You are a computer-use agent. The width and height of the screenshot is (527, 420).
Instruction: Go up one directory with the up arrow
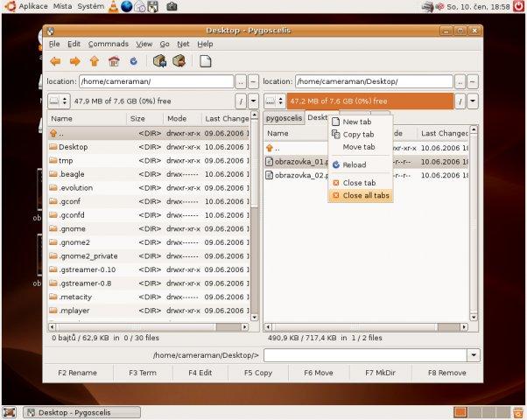(x=94, y=61)
